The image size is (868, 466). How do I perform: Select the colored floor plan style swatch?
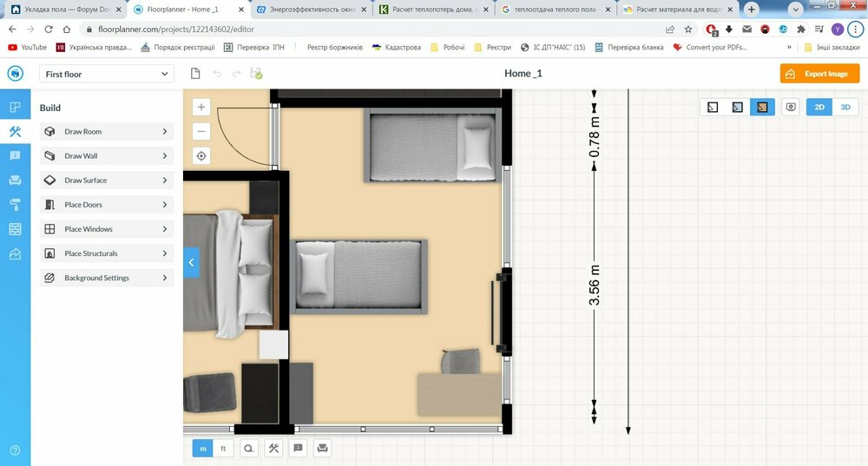pyautogui.click(x=762, y=108)
